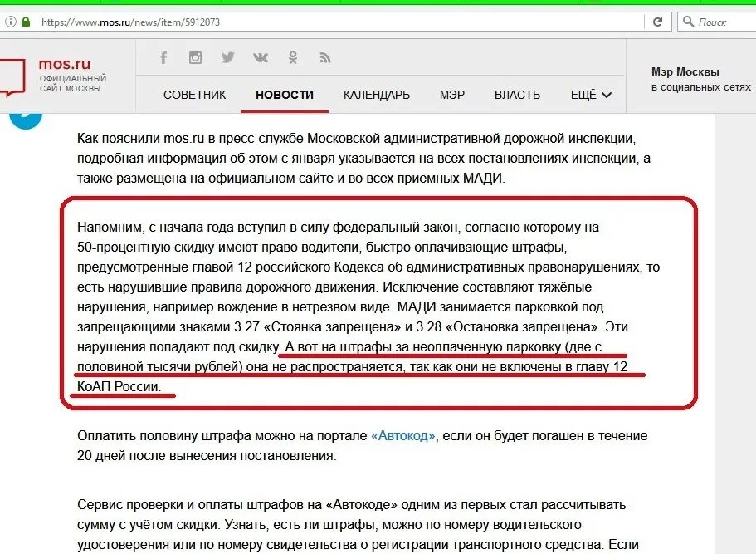Expand the ЕЩЁ dropdown menu

click(x=591, y=95)
